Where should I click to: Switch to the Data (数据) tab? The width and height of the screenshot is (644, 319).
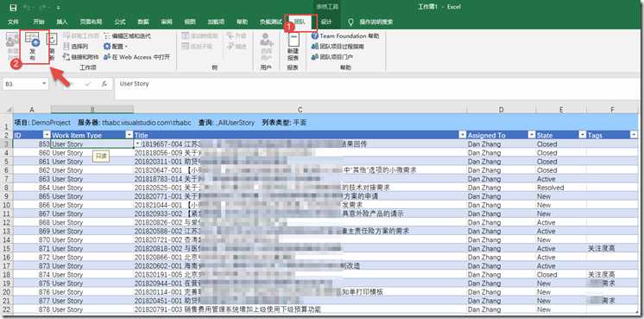point(143,22)
